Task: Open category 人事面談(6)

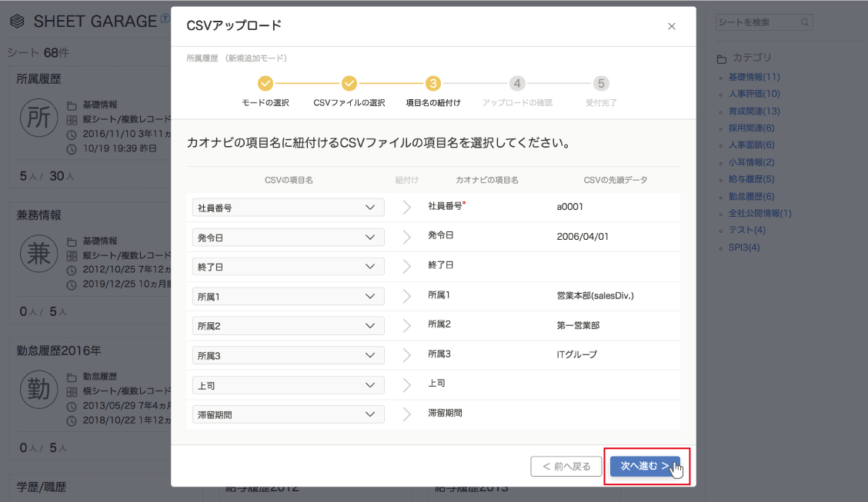Action: pyautogui.click(x=751, y=145)
